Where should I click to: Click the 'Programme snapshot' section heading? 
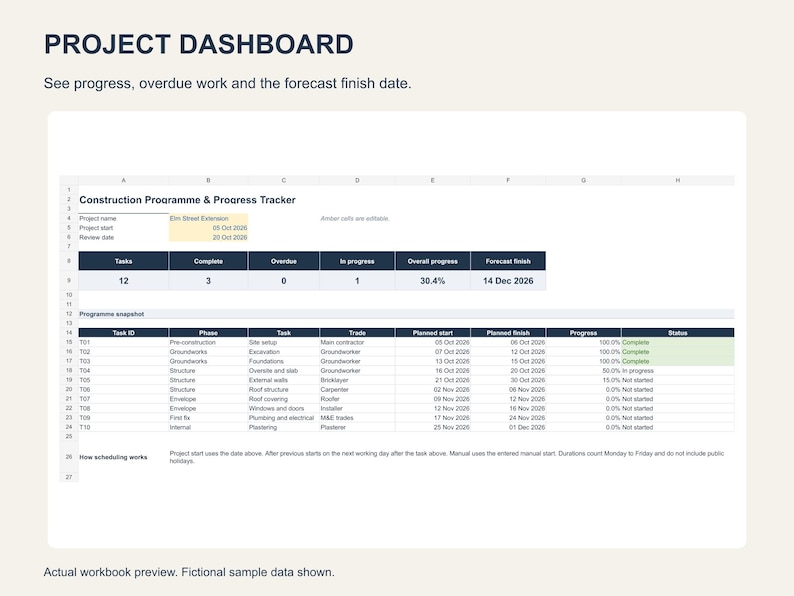coord(111,314)
